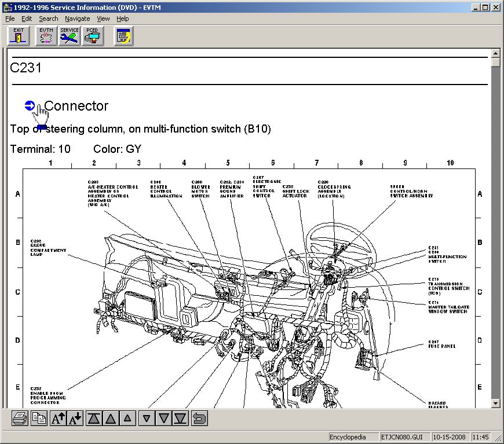504x444 pixels.
Task: Click the Heater Control Illumination label
Action: (166, 189)
